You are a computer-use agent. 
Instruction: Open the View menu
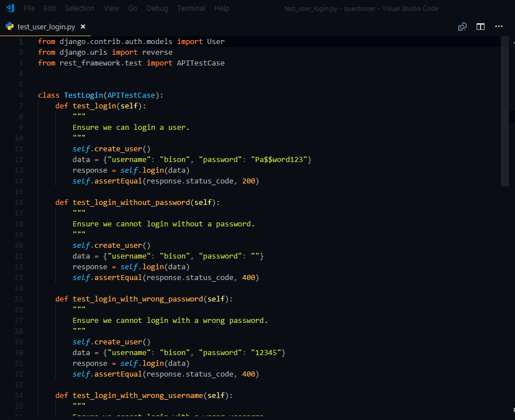[111, 8]
